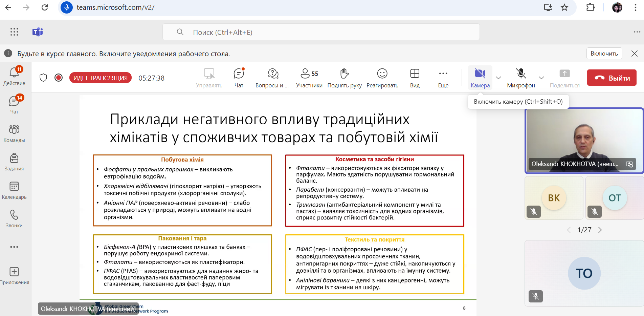The height and width of the screenshot is (316, 644).
Task: Enable desktop notifications from banner
Action: 604,54
